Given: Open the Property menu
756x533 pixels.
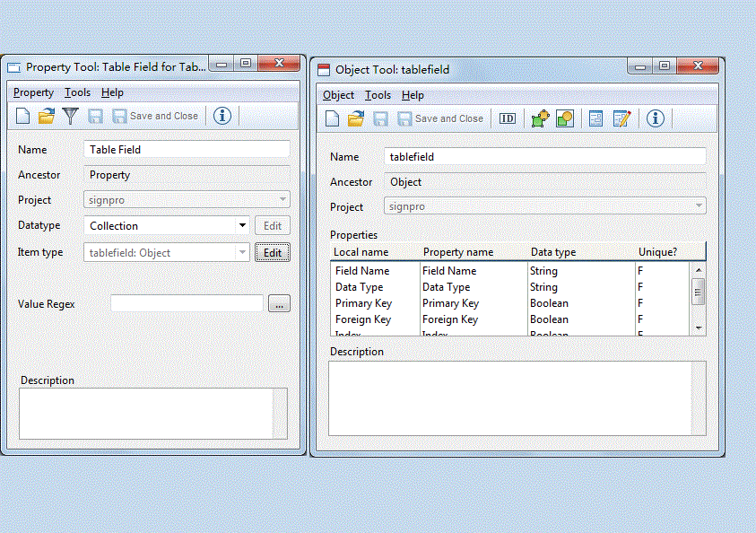Looking at the screenshot, I should (33, 92).
